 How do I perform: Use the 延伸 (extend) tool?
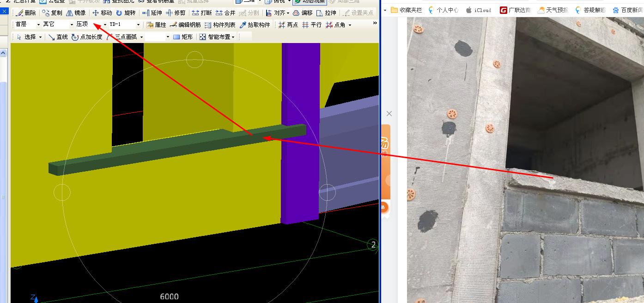pos(152,13)
